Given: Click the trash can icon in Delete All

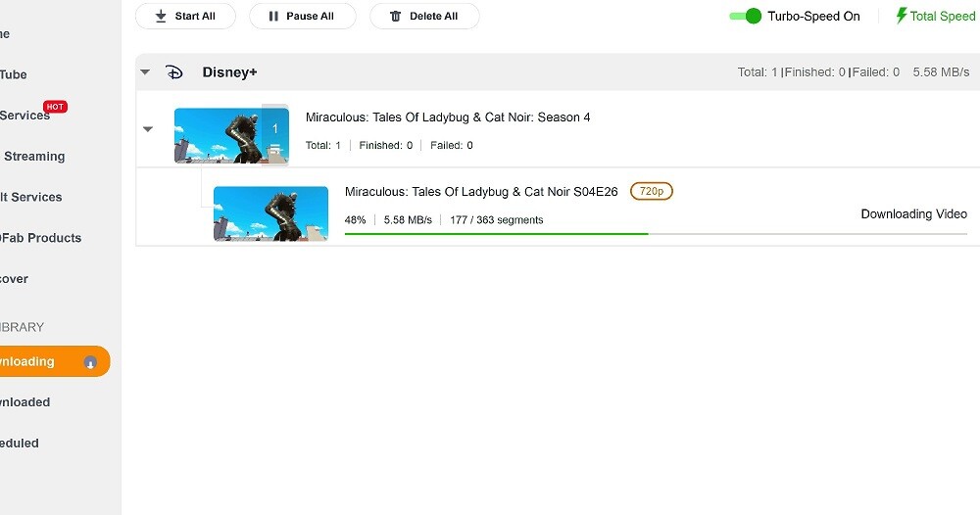Looking at the screenshot, I should pos(395,17).
